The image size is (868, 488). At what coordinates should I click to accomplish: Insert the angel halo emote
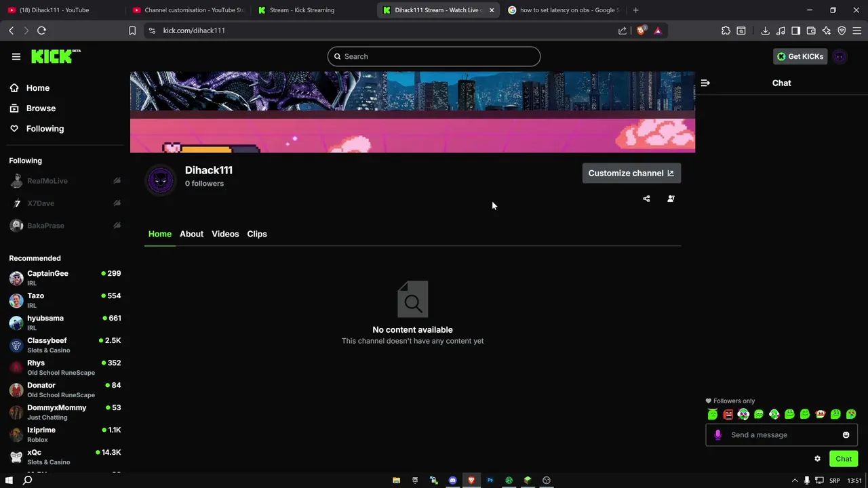(x=712, y=414)
